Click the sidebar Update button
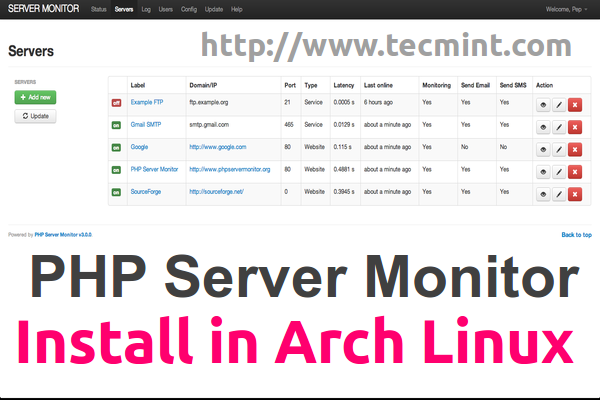Screen dimensions: 600x400 (x=35, y=116)
